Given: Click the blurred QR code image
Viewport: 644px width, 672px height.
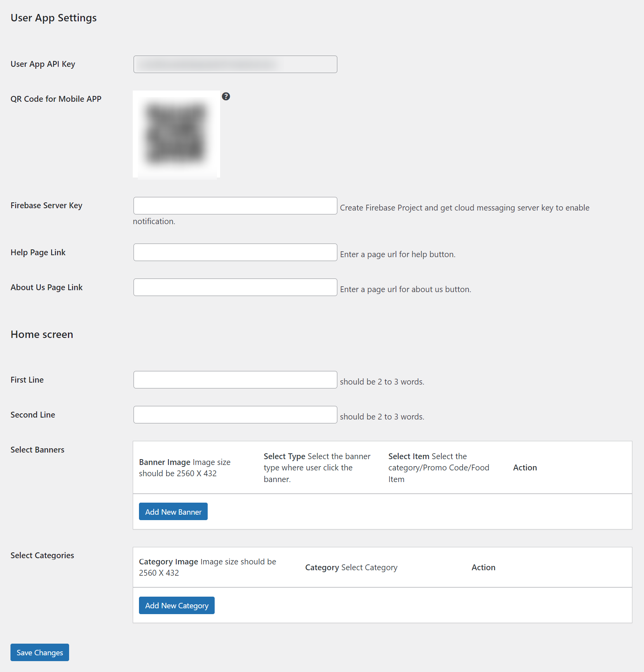Looking at the screenshot, I should point(176,134).
